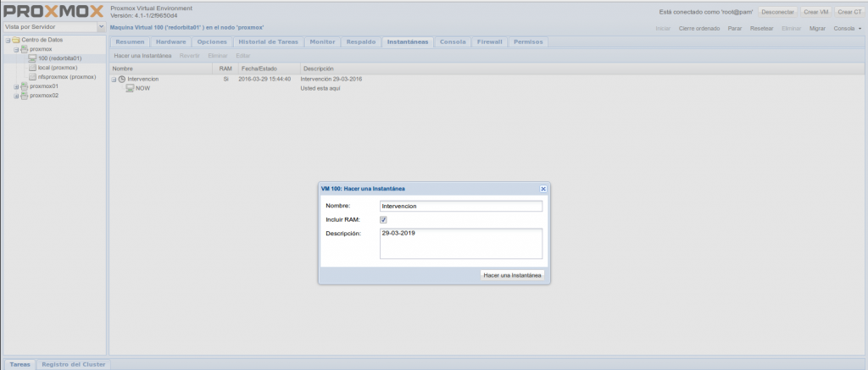Close the Hacer una Instantánea dialog
The image size is (868, 370).
pos(543,189)
